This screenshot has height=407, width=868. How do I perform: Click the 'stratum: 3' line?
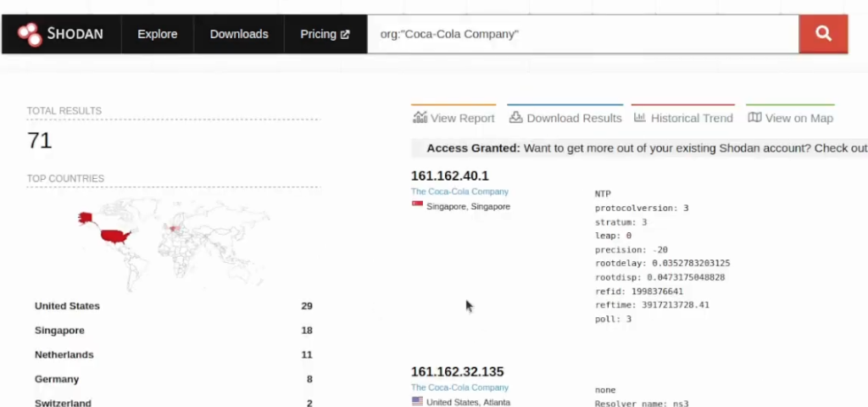click(x=621, y=222)
